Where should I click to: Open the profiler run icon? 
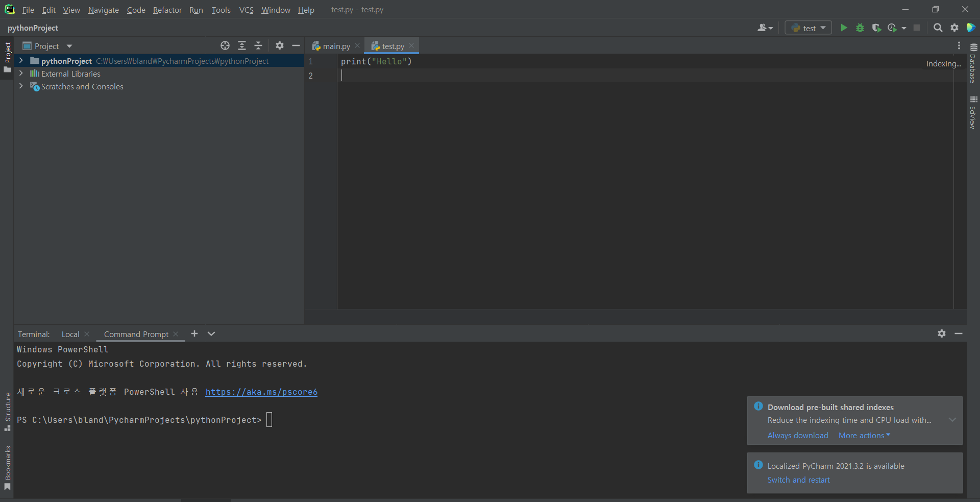892,28
